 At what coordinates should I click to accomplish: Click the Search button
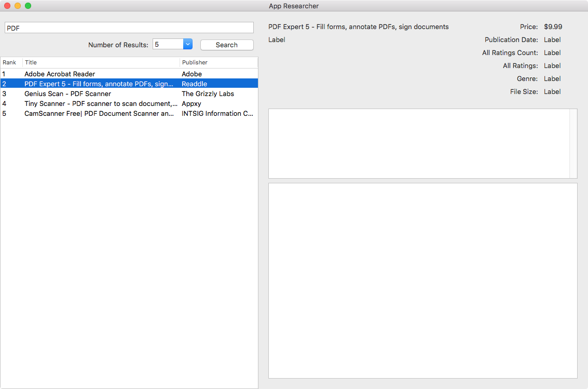click(x=227, y=45)
